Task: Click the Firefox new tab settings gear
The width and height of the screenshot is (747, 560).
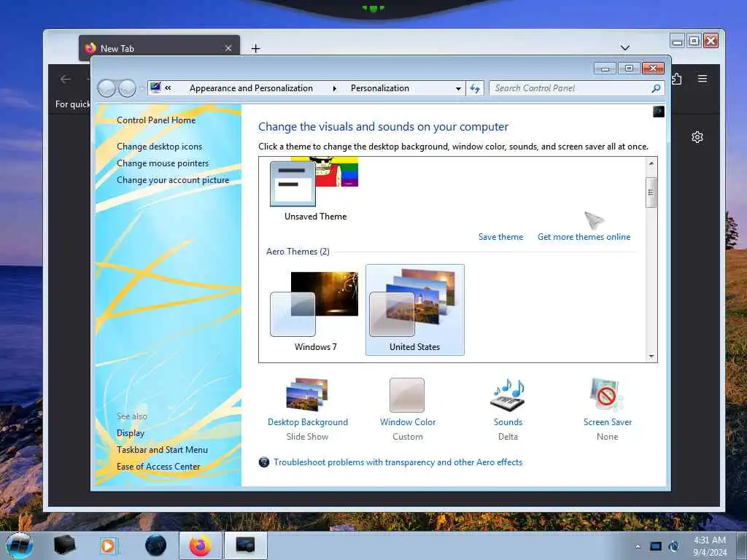Action: [x=697, y=137]
